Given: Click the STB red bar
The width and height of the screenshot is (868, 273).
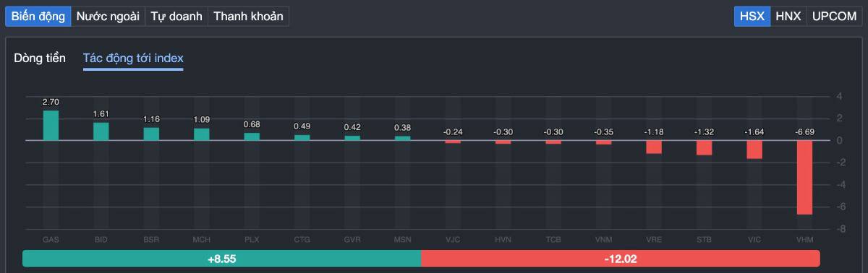Looking at the screenshot, I should [704, 148].
